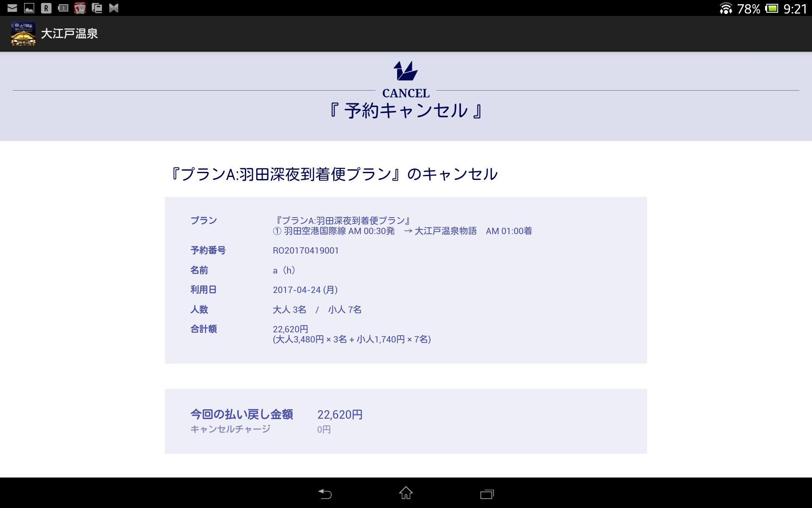Screen dimensions: 812x508
Task: Tap the 今回の払い戻し金額 label
Action: 241,414
